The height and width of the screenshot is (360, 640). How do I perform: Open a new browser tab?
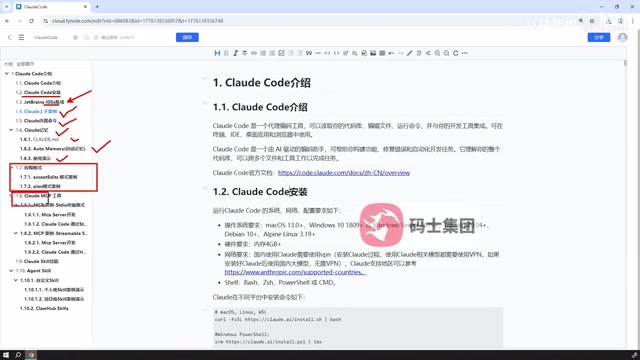click(x=97, y=7)
